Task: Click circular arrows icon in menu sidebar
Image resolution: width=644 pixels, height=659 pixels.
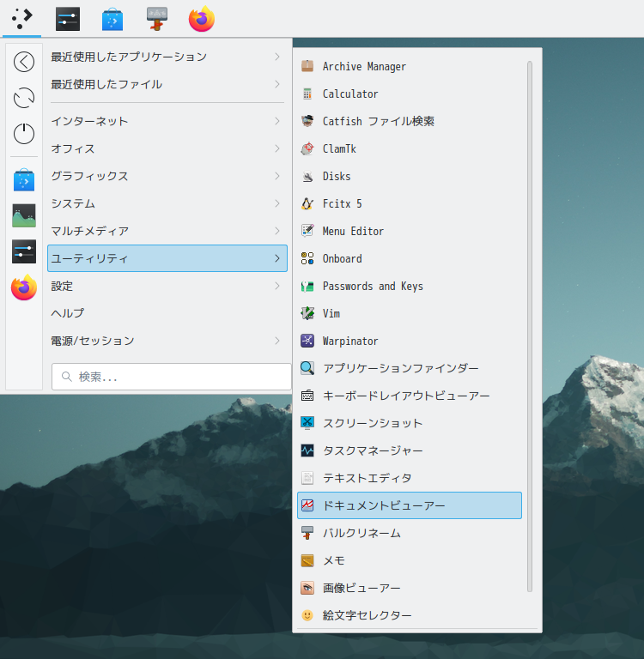Action: click(x=24, y=98)
